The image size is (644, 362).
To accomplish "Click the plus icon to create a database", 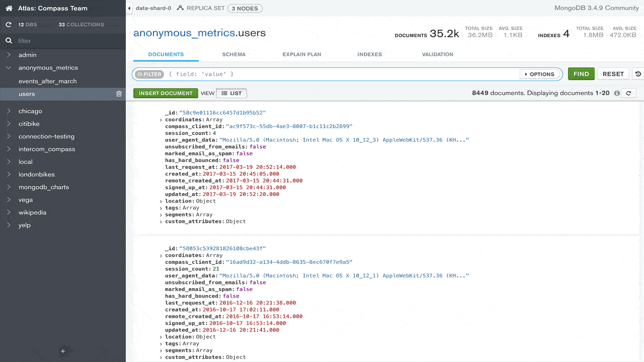I will [x=63, y=351].
